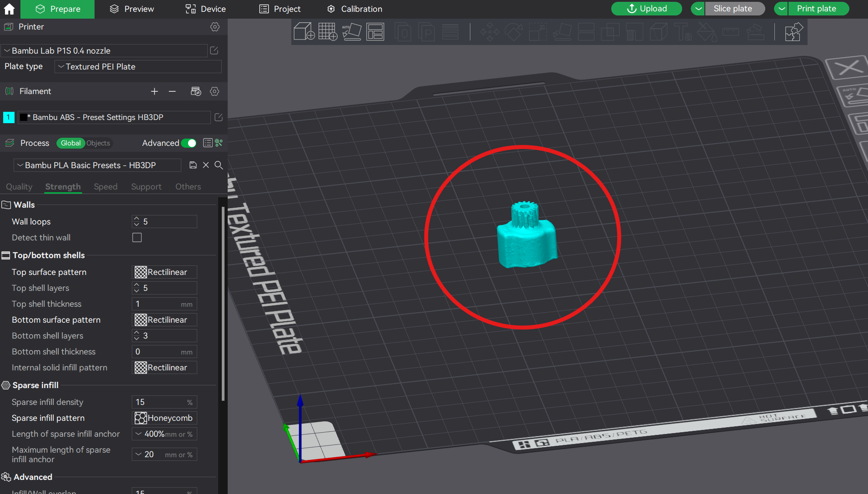The width and height of the screenshot is (868, 494).
Task: Open the process settings list icon
Action: click(208, 143)
